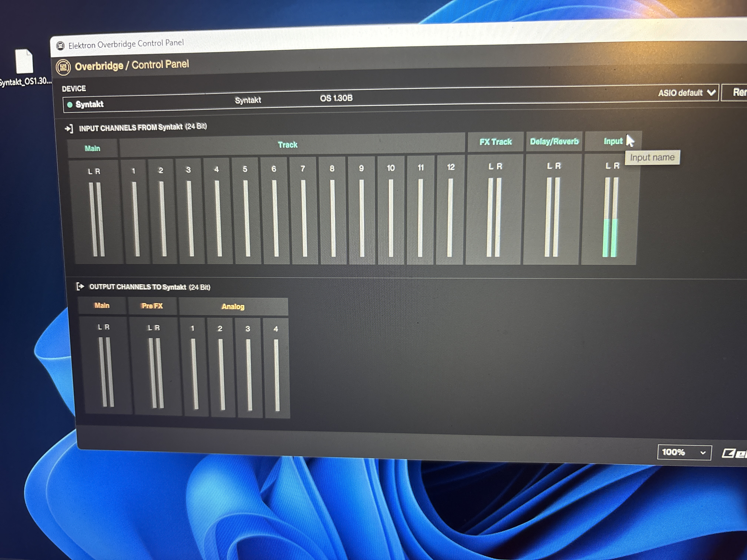747x560 pixels.
Task: Click the Syntakt device type text
Action: coord(248,100)
